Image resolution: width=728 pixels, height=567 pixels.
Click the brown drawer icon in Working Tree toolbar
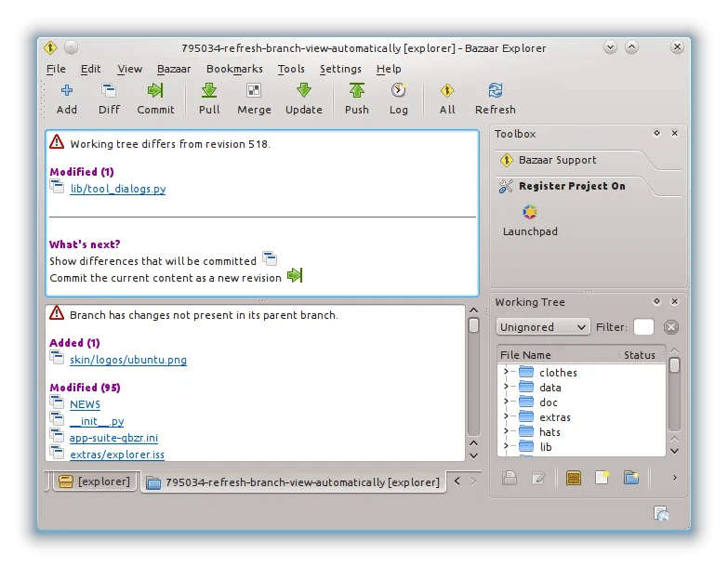574,478
